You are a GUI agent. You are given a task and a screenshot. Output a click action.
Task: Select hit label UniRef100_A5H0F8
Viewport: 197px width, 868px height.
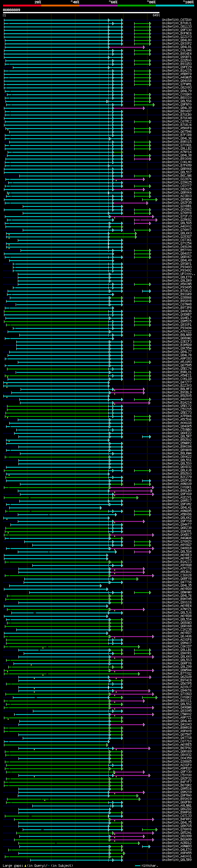coord(177,128)
